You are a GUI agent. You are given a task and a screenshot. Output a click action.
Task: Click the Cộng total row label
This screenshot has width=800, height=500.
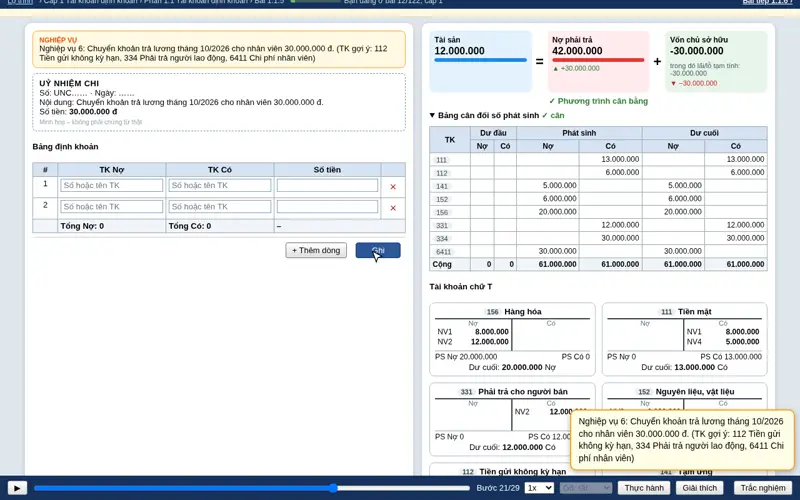(x=442, y=264)
